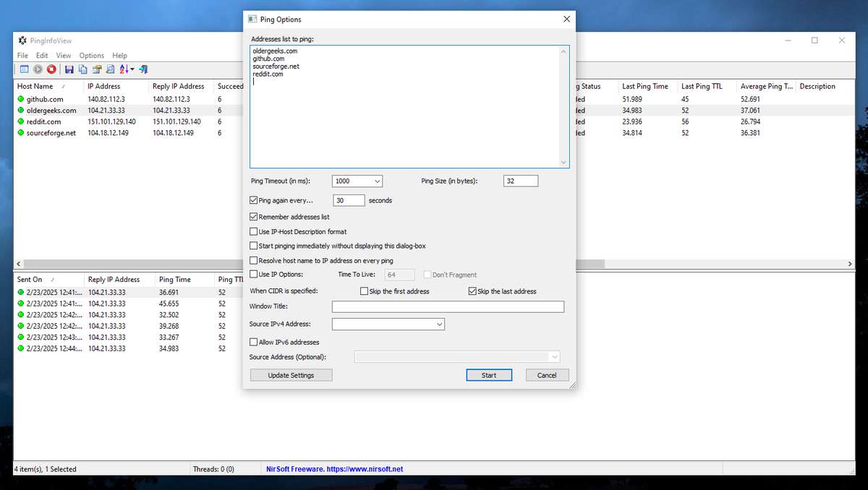Uncheck the 'Ping again every...' checkbox

tap(254, 200)
